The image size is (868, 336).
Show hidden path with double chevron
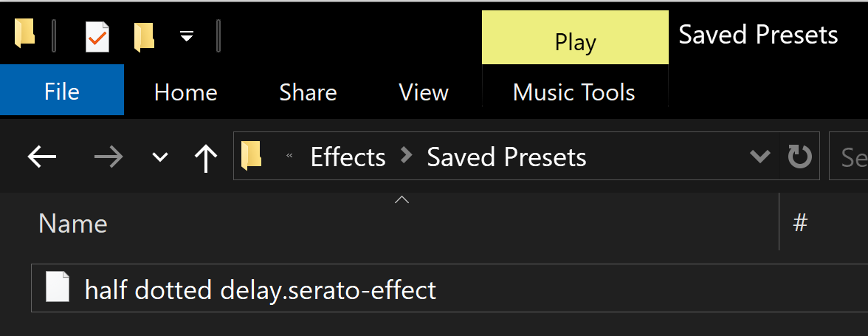289,156
